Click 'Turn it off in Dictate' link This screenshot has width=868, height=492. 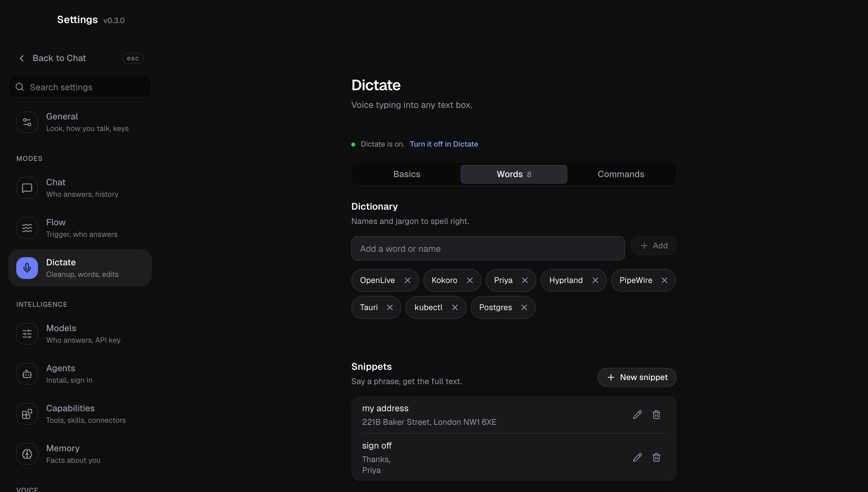[x=444, y=144]
